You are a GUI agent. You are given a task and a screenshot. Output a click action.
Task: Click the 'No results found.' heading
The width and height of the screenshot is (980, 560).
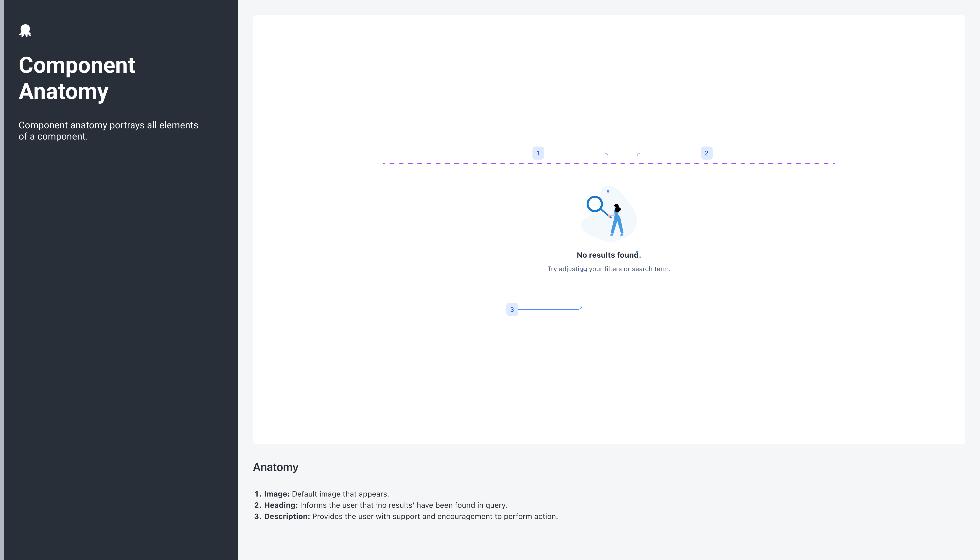click(x=609, y=255)
